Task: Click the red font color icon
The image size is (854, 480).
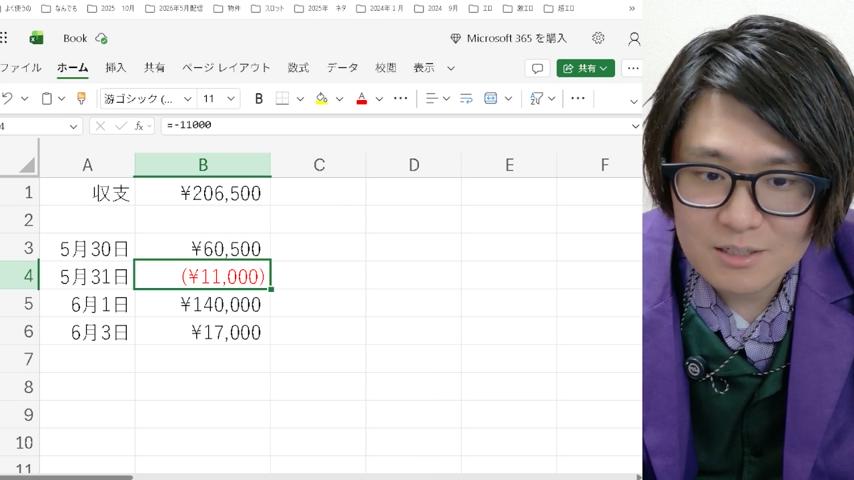Action: pos(362,99)
